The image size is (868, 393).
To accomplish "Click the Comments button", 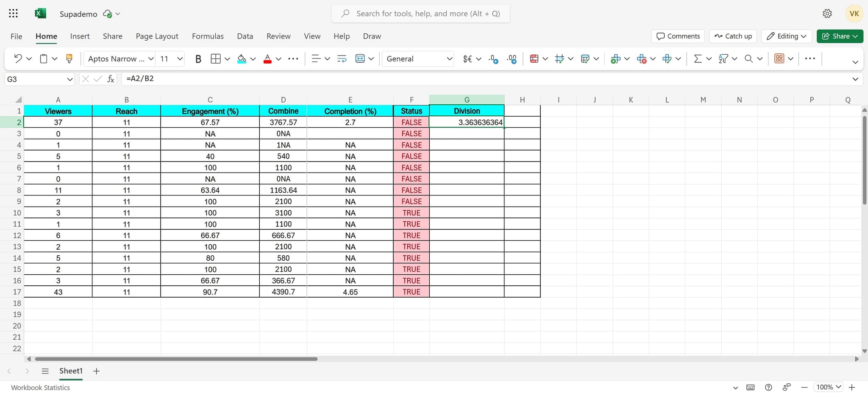I will click(x=678, y=36).
